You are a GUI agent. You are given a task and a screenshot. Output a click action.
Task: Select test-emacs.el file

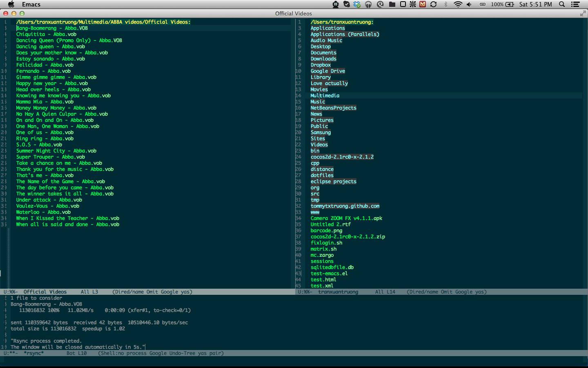pos(329,274)
